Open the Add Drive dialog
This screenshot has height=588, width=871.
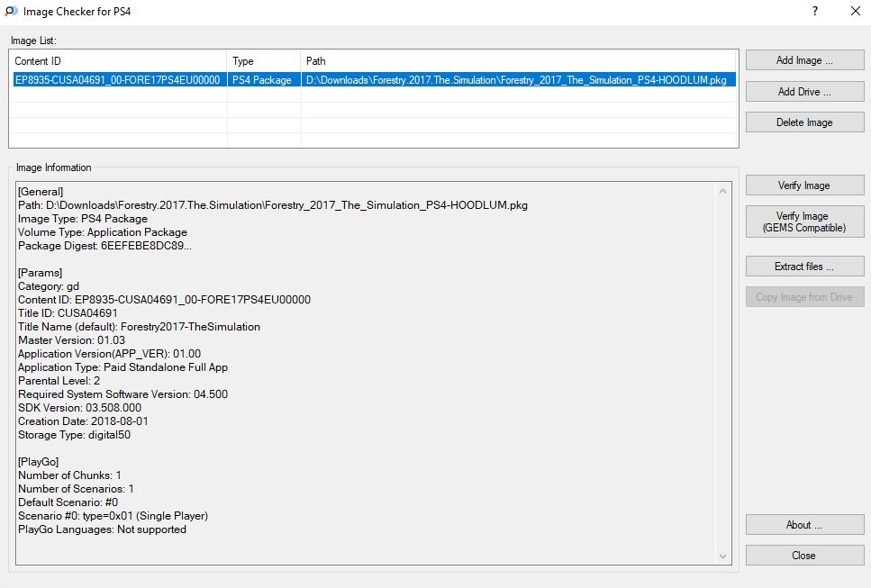tap(804, 92)
